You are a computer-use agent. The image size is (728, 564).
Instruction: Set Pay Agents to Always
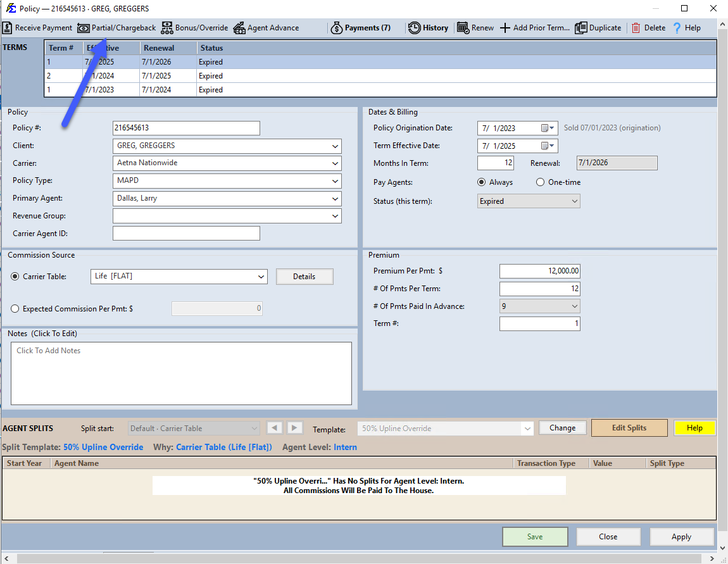(x=482, y=182)
